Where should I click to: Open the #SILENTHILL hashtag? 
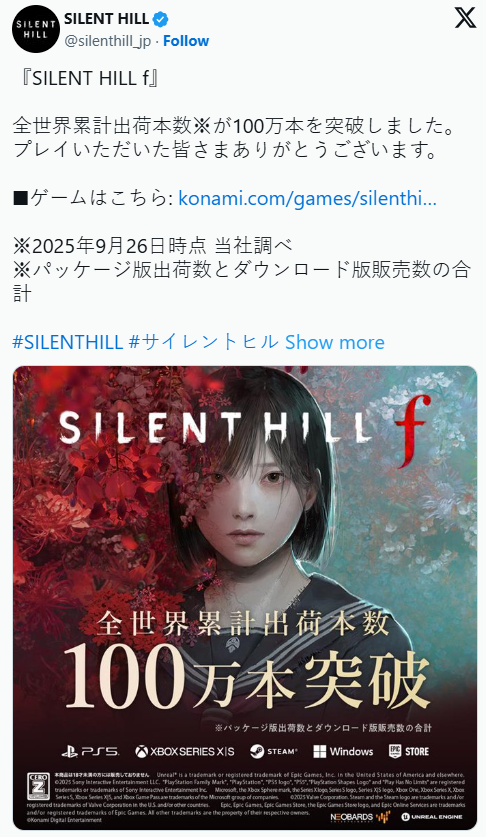68,342
